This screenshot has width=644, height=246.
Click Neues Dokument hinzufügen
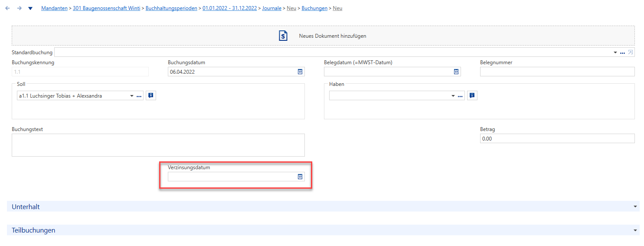[x=333, y=36]
